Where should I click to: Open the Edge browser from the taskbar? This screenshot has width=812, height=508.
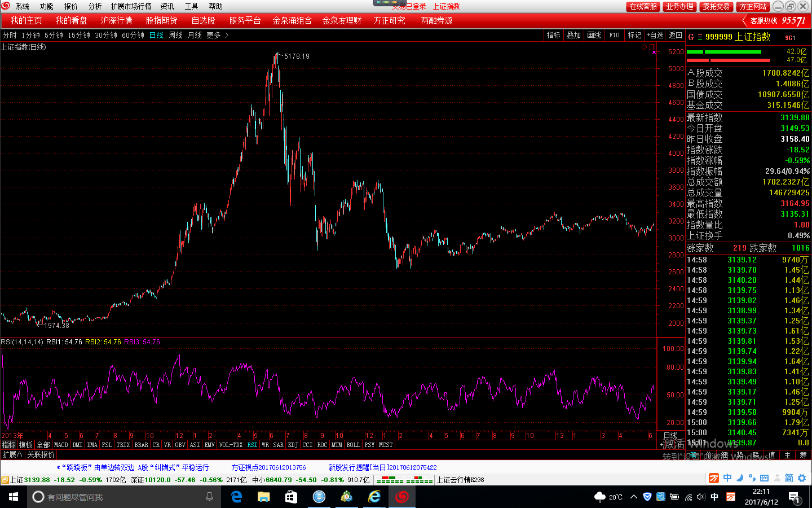236,497
